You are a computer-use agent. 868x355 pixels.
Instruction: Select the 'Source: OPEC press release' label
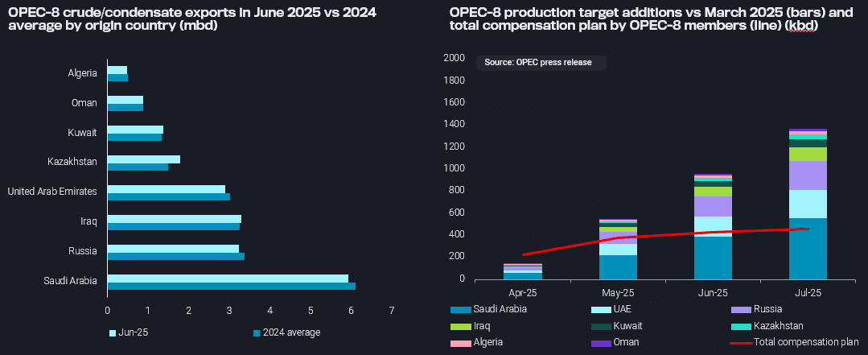click(x=538, y=63)
